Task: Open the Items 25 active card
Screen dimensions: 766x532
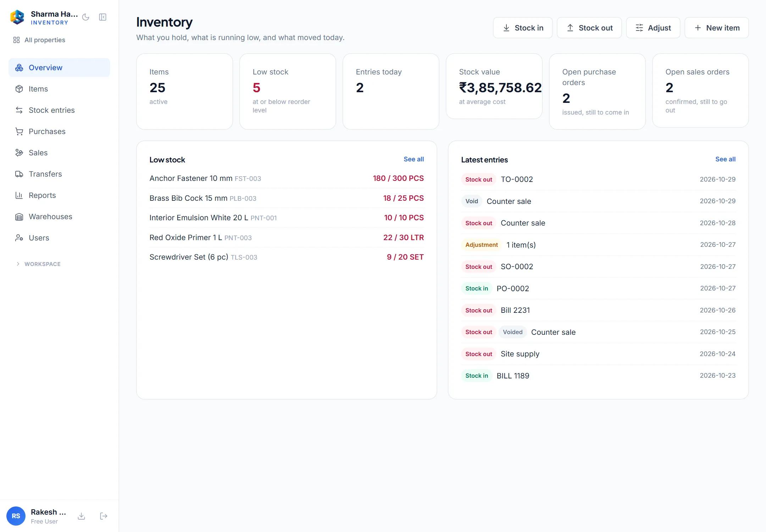Action: tap(184, 92)
